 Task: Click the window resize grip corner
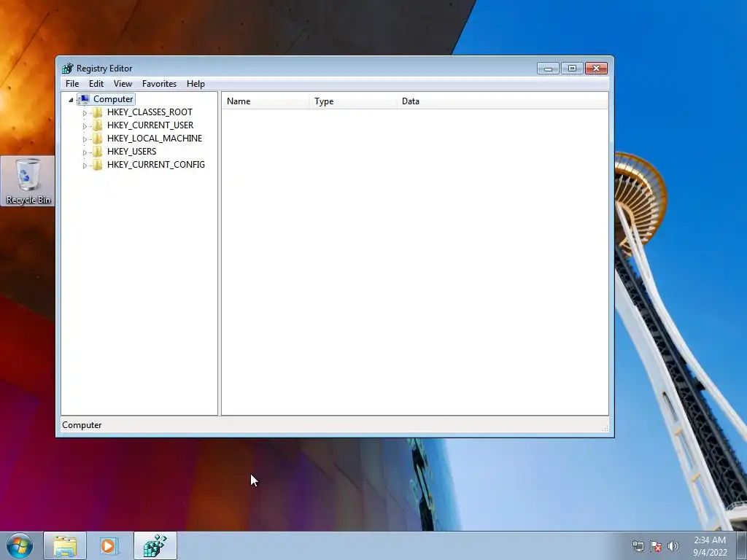pyautogui.click(x=605, y=428)
